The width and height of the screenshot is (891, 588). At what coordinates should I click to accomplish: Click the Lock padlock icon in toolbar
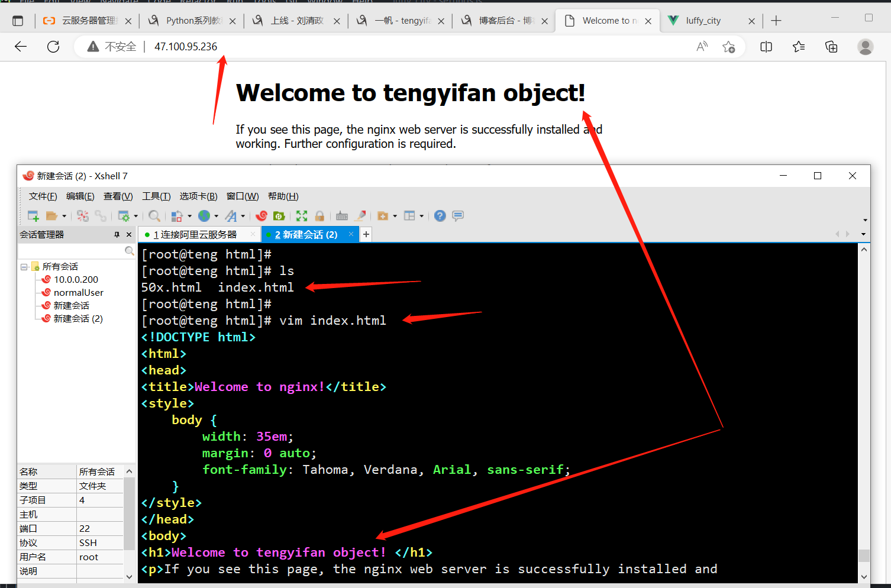[x=319, y=216]
